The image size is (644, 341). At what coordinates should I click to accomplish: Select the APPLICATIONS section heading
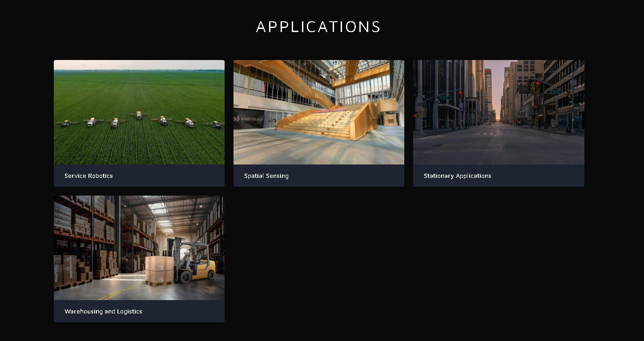point(318,27)
